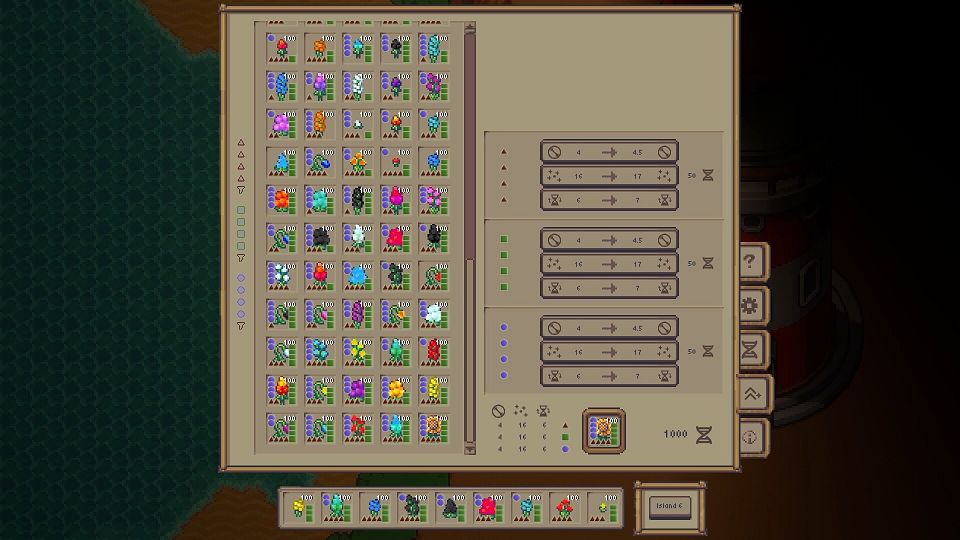Click the Island 6 button
This screenshot has height=540, width=960.
pyautogui.click(x=669, y=506)
